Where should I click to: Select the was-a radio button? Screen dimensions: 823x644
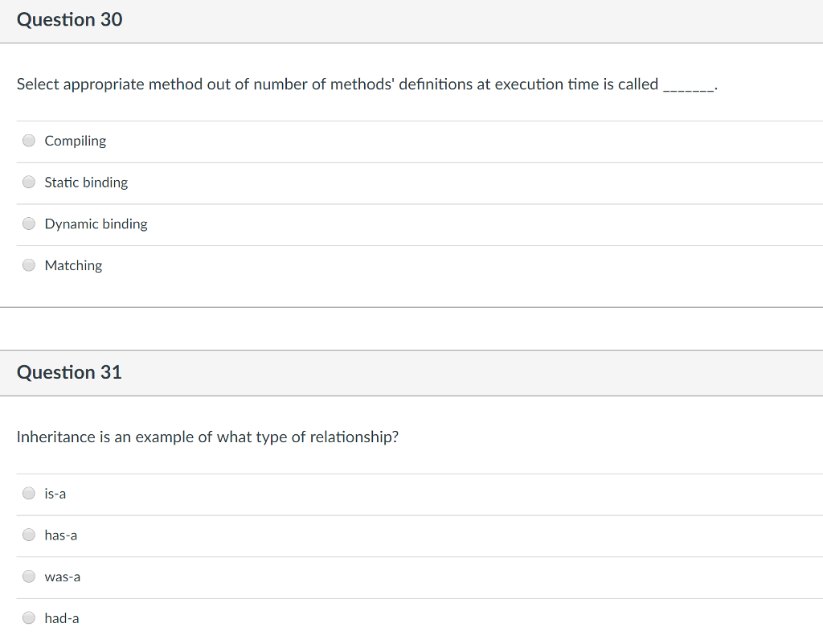tap(28, 576)
